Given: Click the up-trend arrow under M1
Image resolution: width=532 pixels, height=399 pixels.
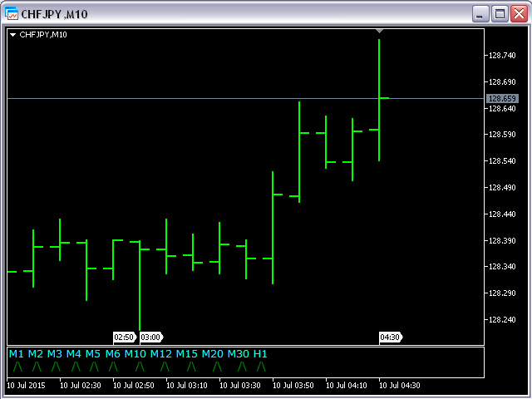Looking at the screenshot, I should coord(17,367).
